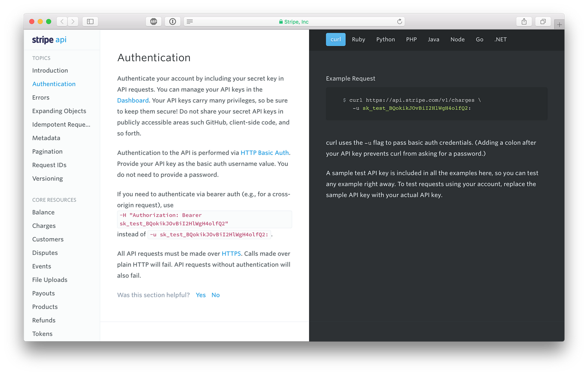Viewport: 588px width, 375px height.
Task: Open Charges core resource
Action: [44, 226]
